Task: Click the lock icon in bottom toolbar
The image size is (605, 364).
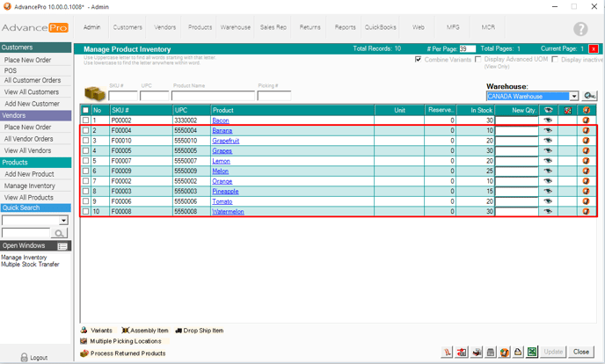Action: [x=518, y=352]
